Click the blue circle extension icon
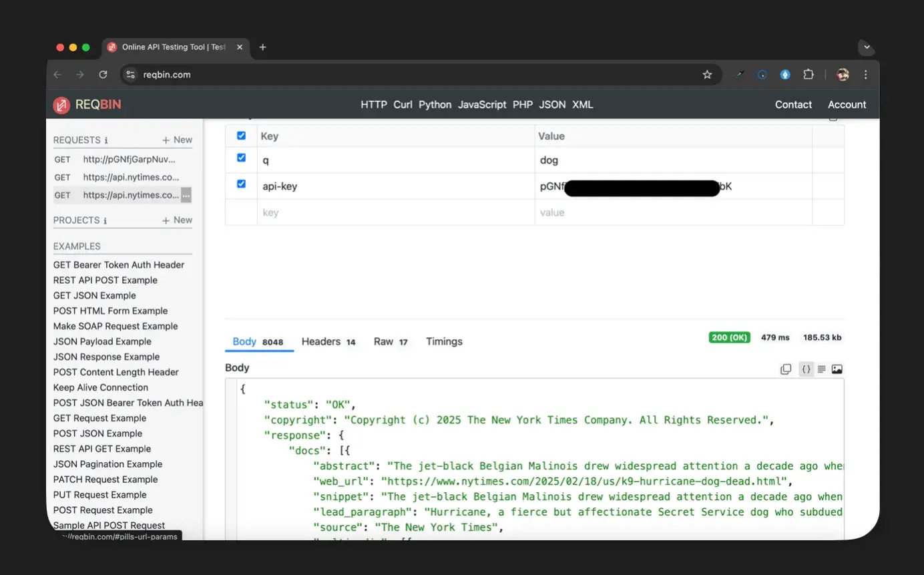Viewport: 924px width, 575px height. coord(762,75)
